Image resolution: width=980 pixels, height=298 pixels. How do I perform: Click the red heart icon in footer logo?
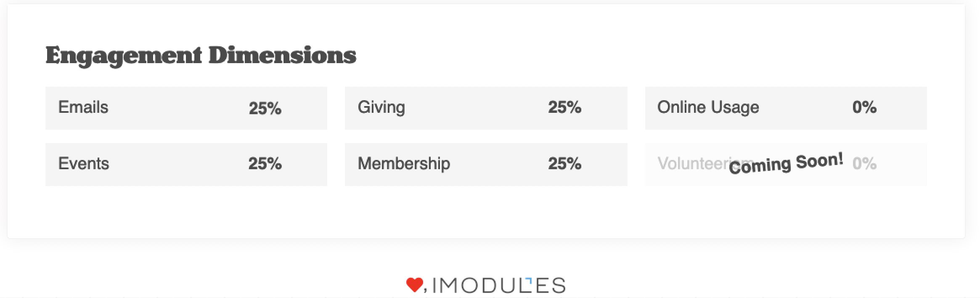click(414, 285)
